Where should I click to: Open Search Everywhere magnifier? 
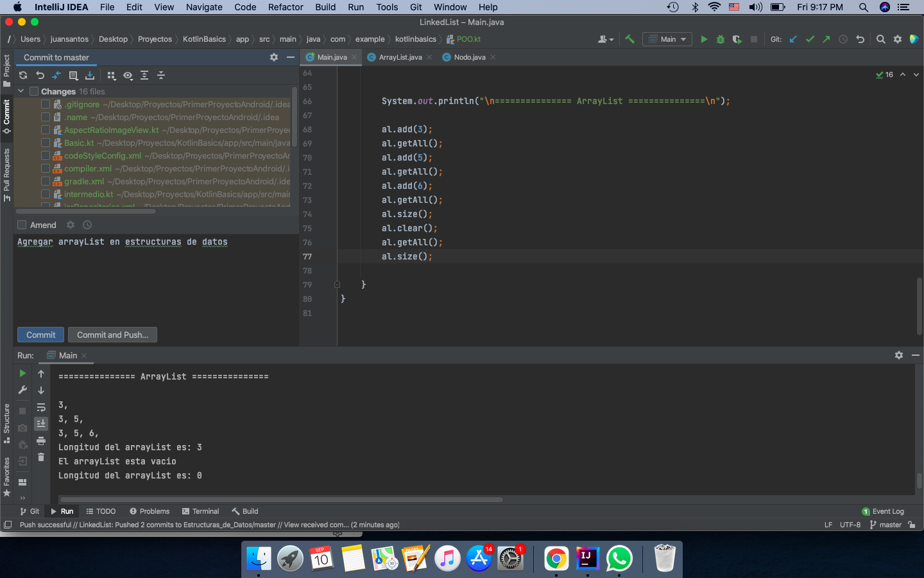880,39
